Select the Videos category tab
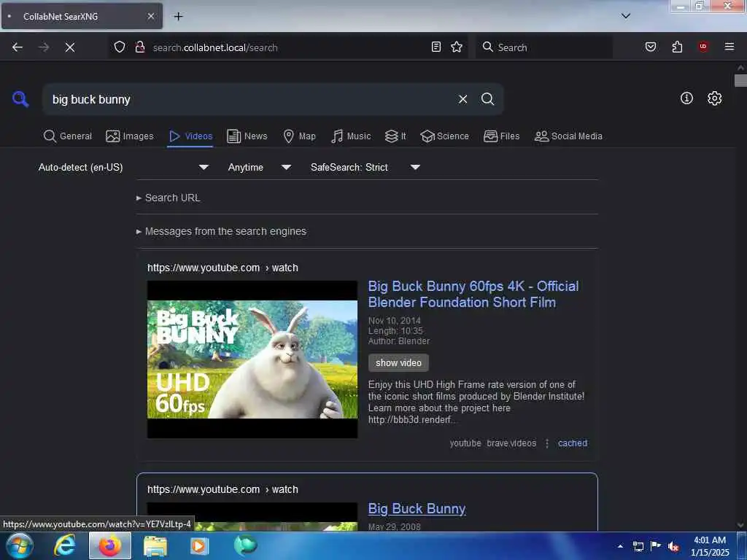 pyautogui.click(x=190, y=136)
